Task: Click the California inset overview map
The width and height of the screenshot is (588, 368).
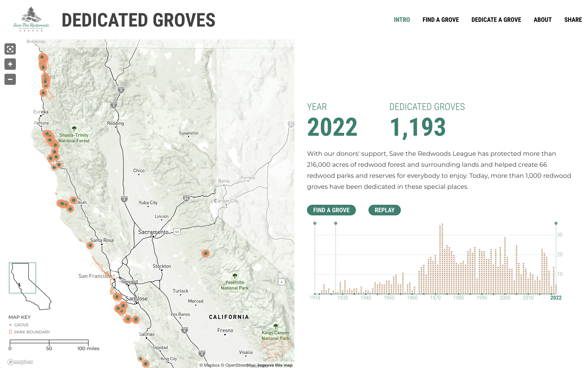Action: click(30, 286)
